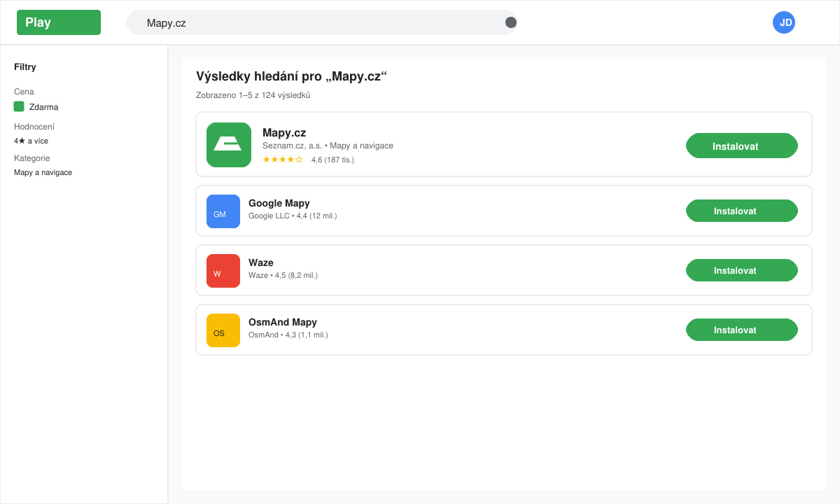
Task: Open the red Waze app icon
Action: click(223, 271)
